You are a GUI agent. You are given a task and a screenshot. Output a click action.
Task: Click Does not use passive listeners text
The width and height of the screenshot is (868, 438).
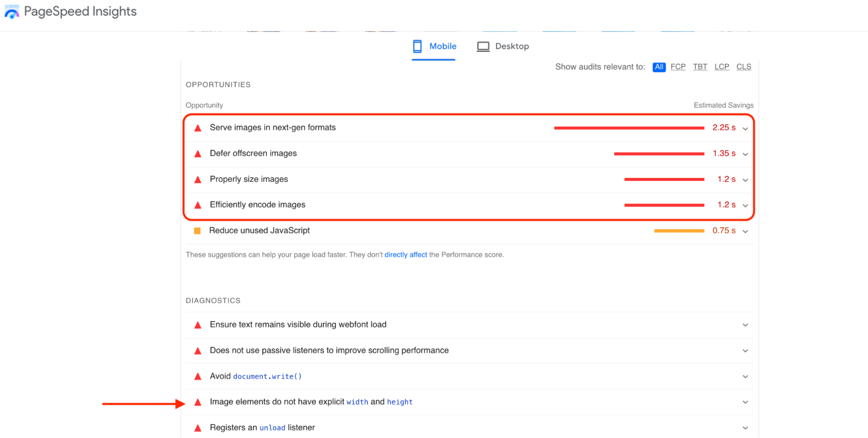(x=329, y=350)
